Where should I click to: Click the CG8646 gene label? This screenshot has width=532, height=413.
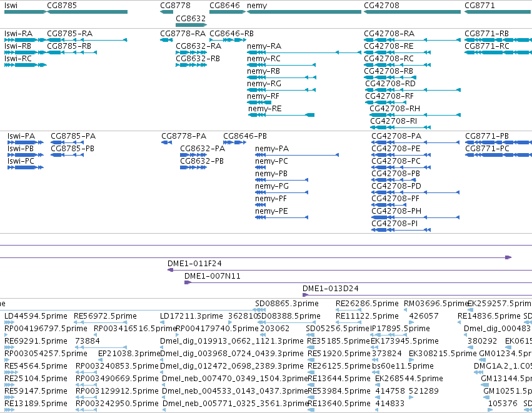(224, 6)
